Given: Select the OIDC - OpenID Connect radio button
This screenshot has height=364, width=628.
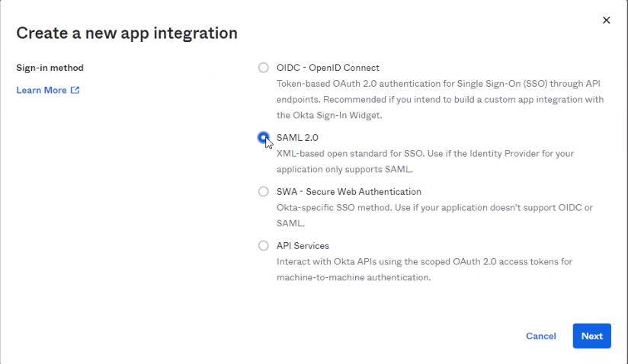Looking at the screenshot, I should (264, 68).
